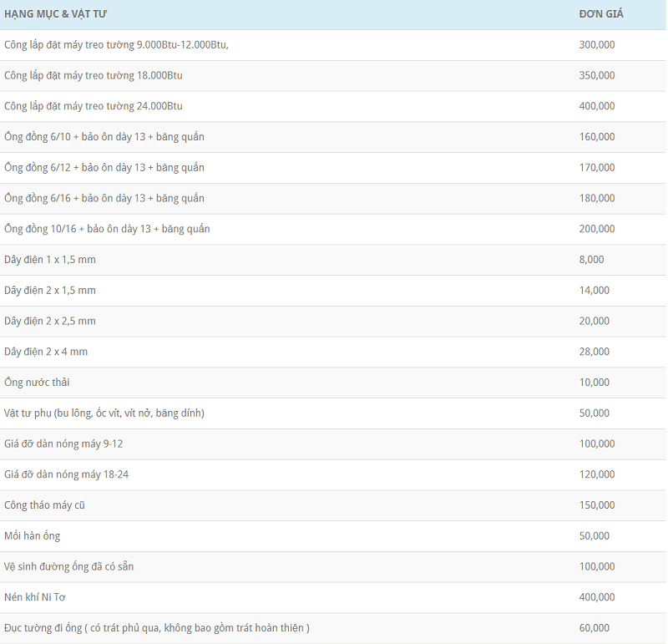Click "Vật tư phụ (bu lông, ốc vít...)" item
Viewport: 668px width, 644px height.
coord(104,413)
